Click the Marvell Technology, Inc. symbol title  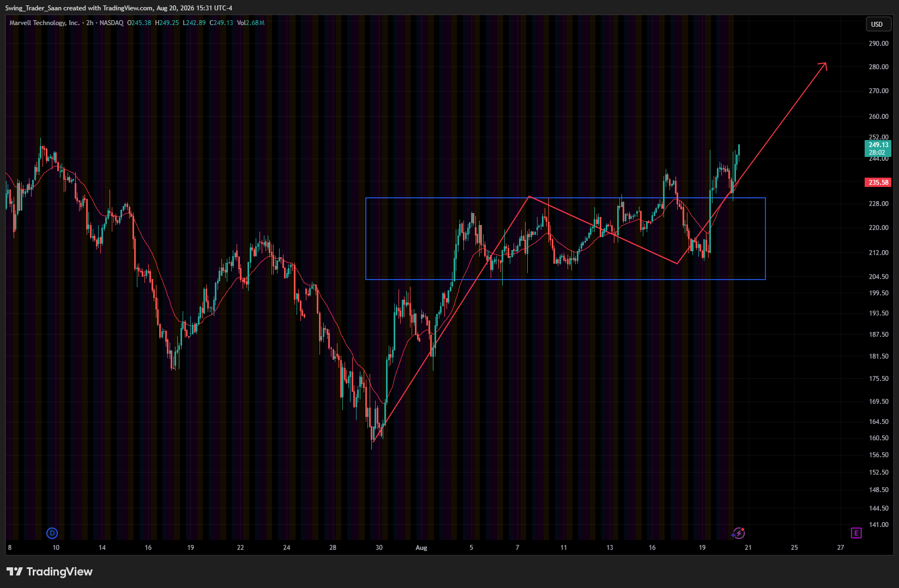pos(44,23)
